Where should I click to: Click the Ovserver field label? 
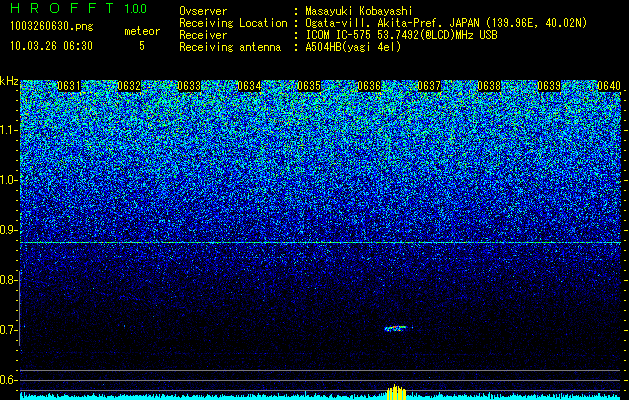[x=203, y=11]
